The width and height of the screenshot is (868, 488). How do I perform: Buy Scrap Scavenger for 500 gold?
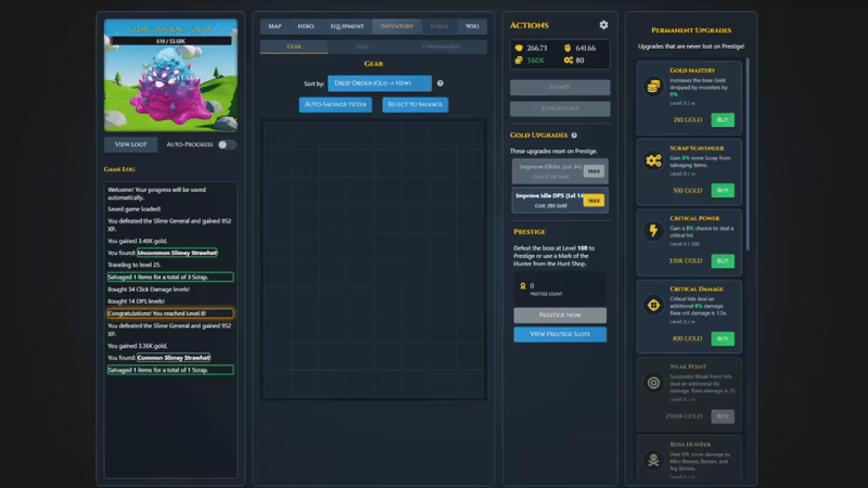coord(723,191)
